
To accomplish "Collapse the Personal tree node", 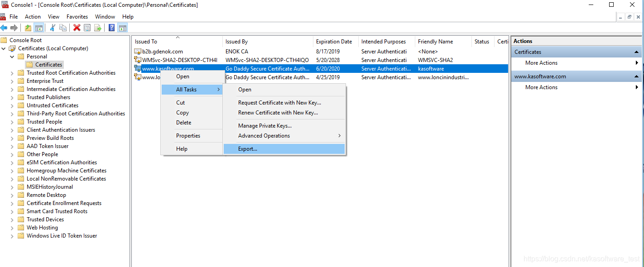I will [12, 57].
